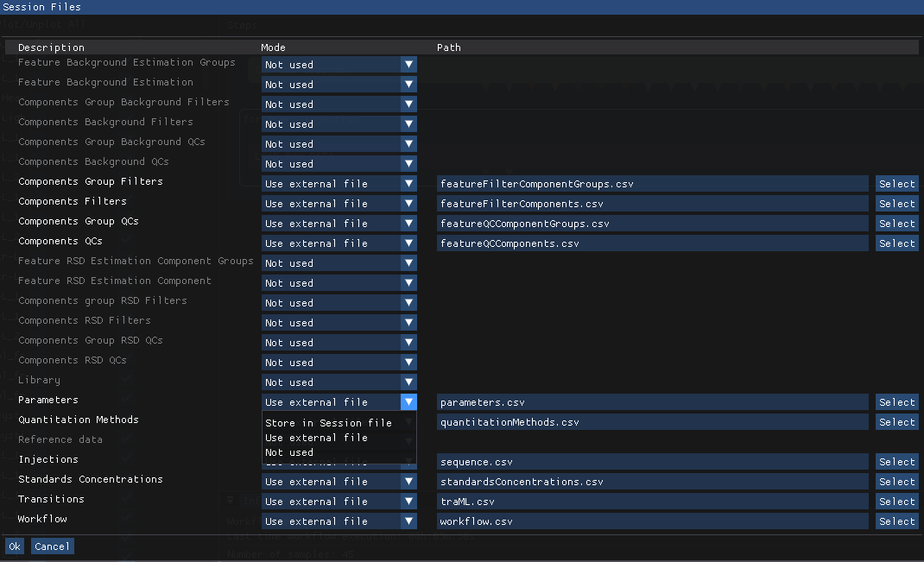Select file for sequence.csv
Screen dimensions: 924x562
[897, 462]
